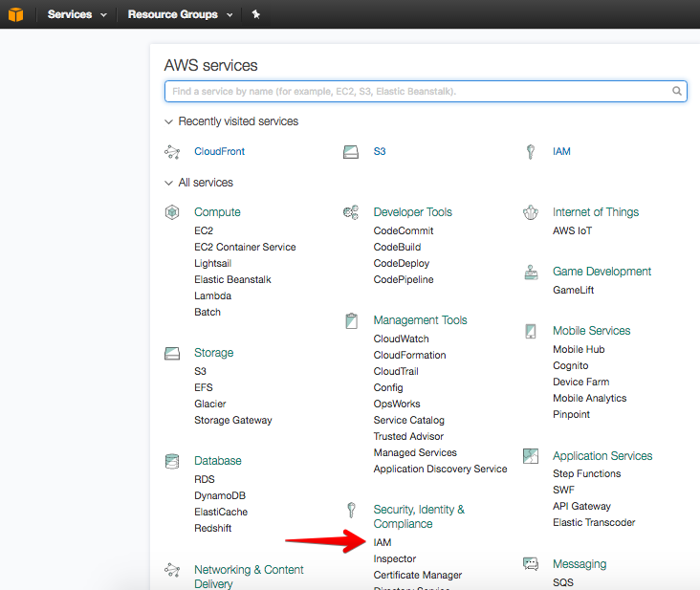Open S3 under the Storage category
700x590 pixels.
(x=200, y=371)
